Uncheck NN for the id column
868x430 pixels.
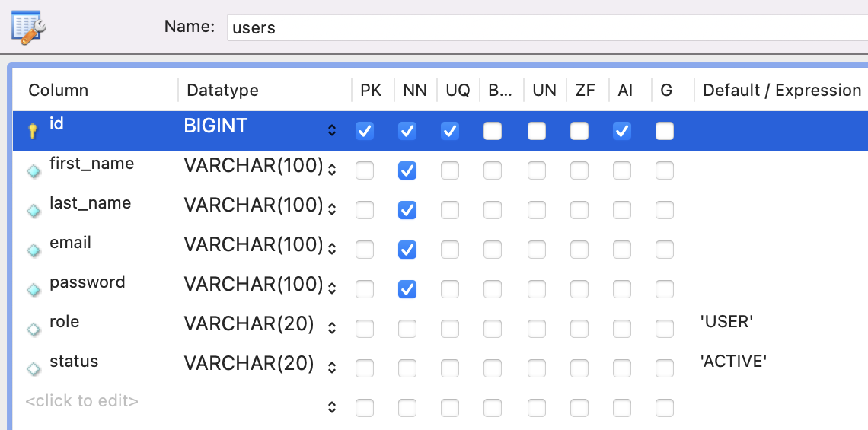[407, 131]
